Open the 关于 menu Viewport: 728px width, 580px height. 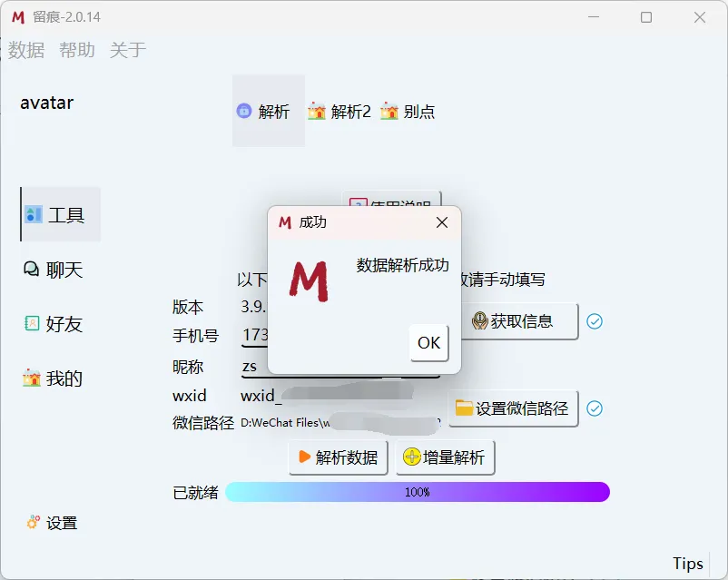[127, 50]
